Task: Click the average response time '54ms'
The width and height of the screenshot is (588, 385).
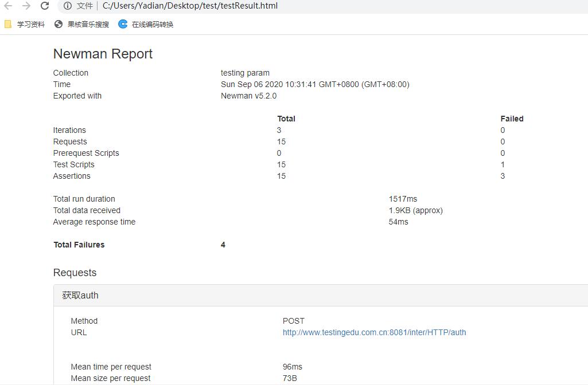Action: click(398, 222)
